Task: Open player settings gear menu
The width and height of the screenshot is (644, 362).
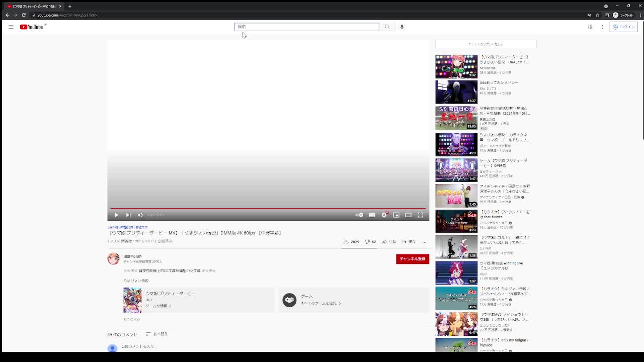Action: (384, 215)
